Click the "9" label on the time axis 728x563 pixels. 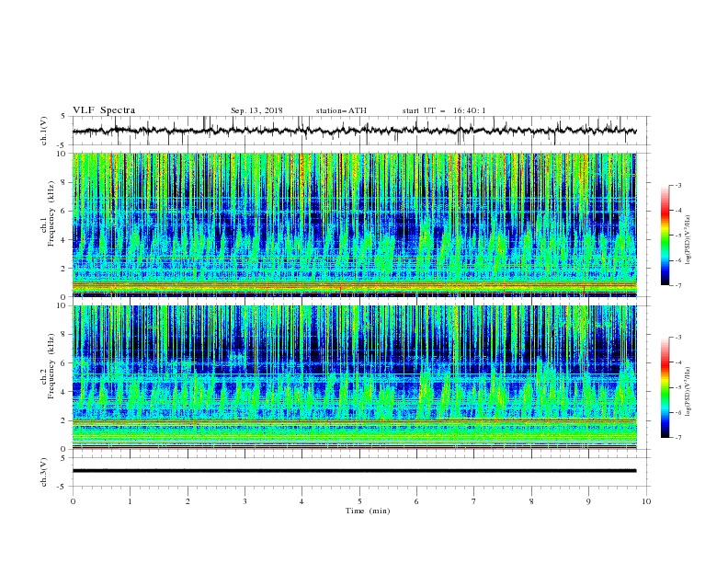588,501
